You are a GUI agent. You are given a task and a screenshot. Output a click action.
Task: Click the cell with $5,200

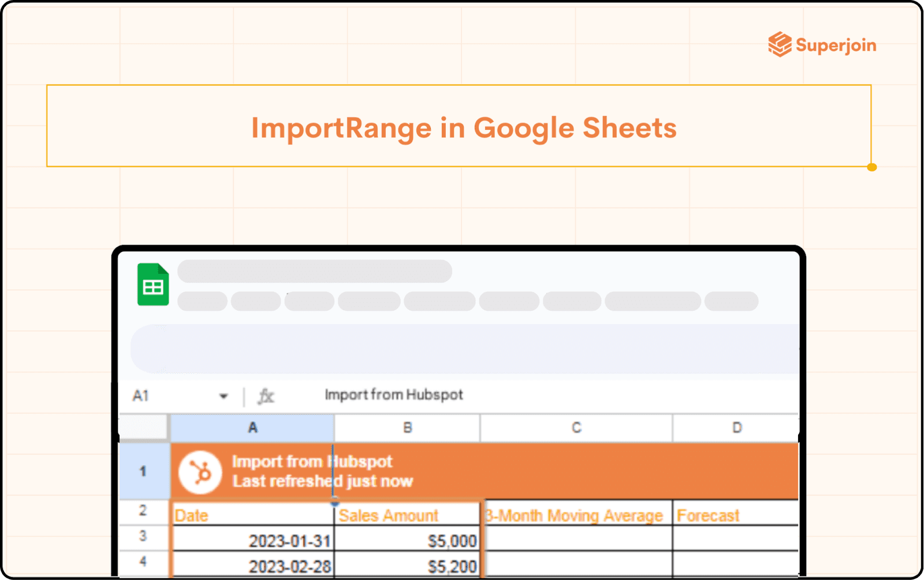pos(408,564)
